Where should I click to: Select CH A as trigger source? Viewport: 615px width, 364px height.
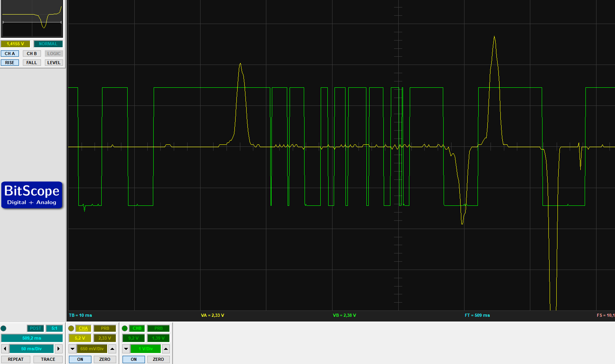[x=10, y=54]
